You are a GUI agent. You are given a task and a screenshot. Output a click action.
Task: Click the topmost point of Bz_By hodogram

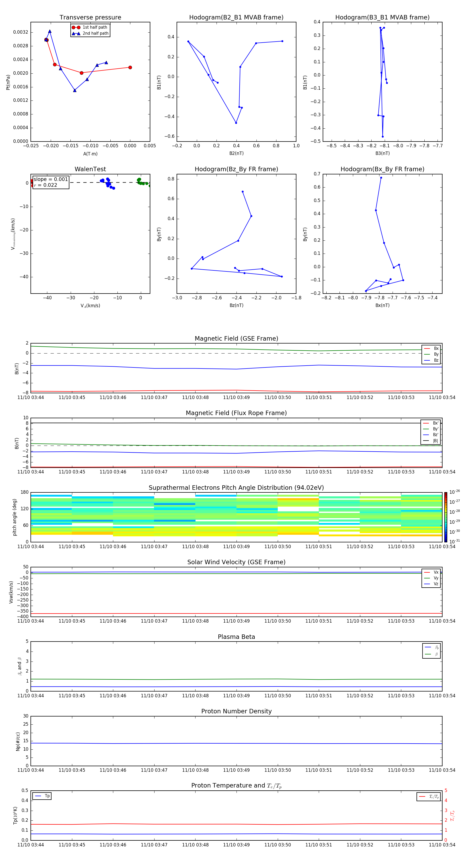(242, 192)
